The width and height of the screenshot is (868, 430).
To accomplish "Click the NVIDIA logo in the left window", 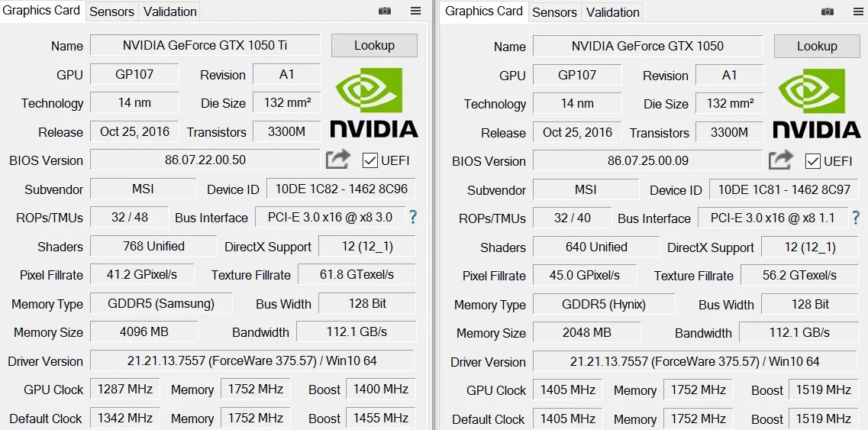I will pyautogui.click(x=374, y=103).
